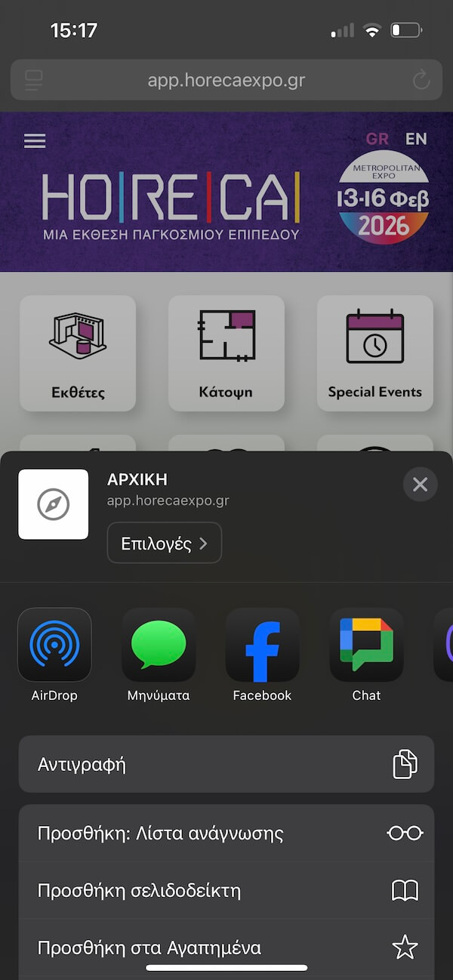Tap the HORECA logo banner

coord(171,202)
